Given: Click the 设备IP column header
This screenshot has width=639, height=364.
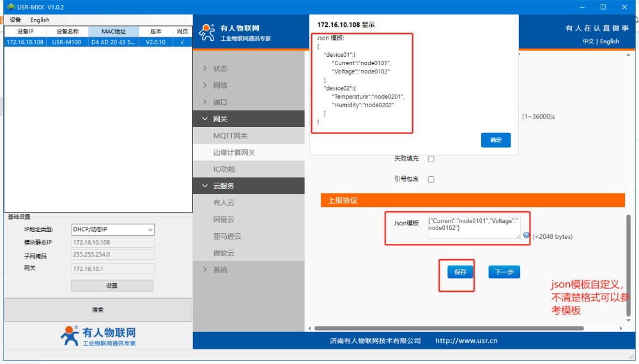Looking at the screenshot, I should (26, 31).
